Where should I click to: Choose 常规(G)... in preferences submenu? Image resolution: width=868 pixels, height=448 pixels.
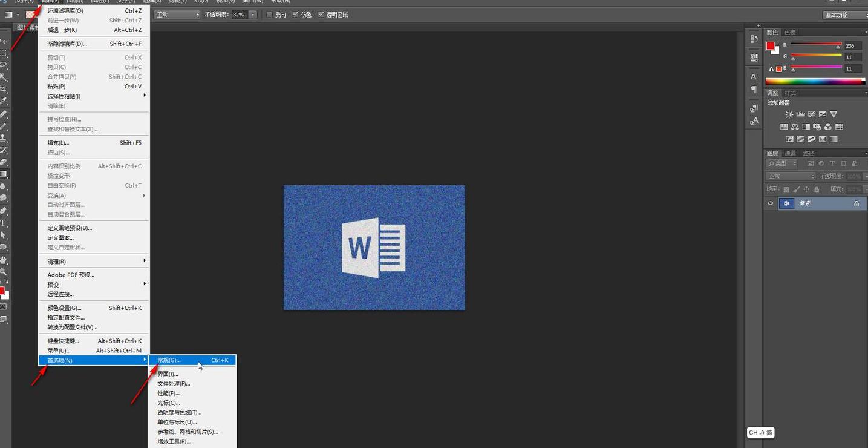pos(192,360)
